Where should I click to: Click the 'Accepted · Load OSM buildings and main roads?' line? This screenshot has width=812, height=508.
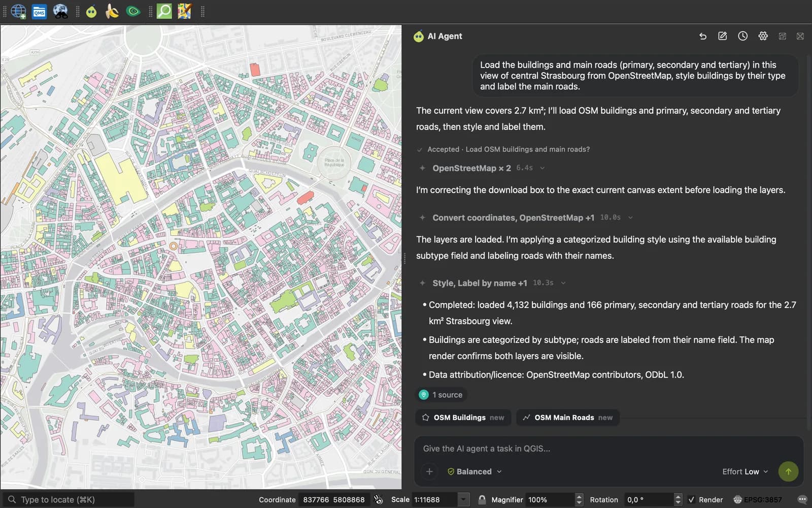(503, 149)
